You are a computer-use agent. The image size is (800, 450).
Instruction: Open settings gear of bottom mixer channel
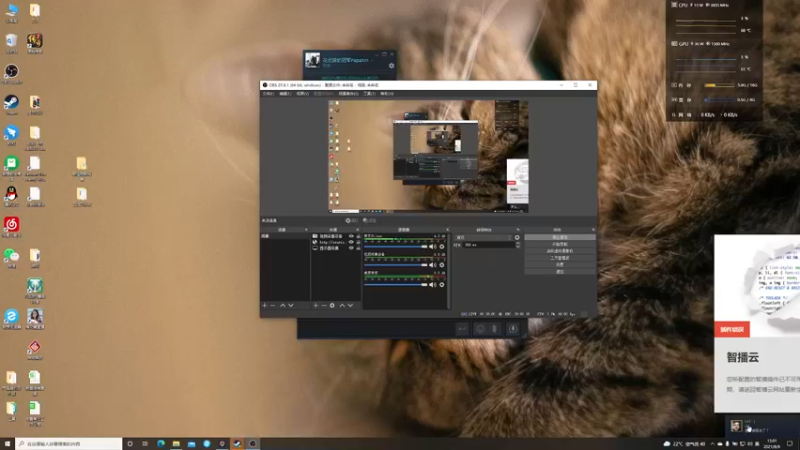442,285
